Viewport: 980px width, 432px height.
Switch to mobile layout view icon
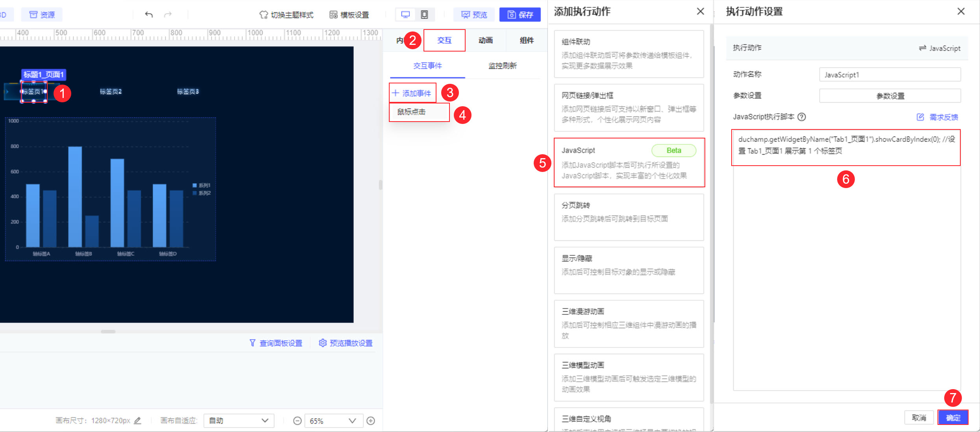coord(424,15)
